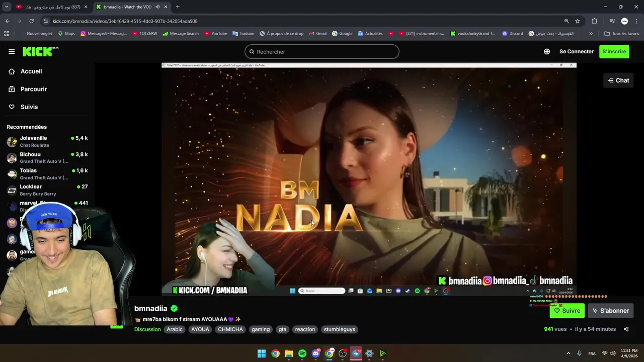
Task: Open File Explorer from the taskbar
Action: click(289, 353)
